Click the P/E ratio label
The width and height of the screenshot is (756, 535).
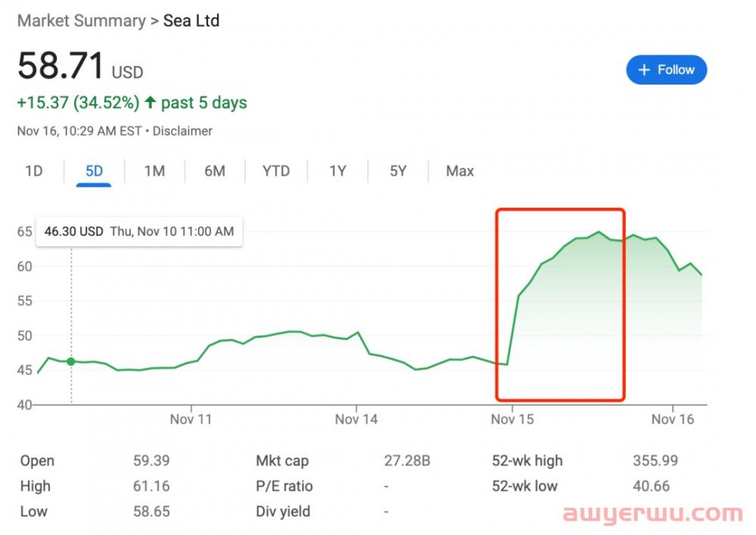click(284, 487)
